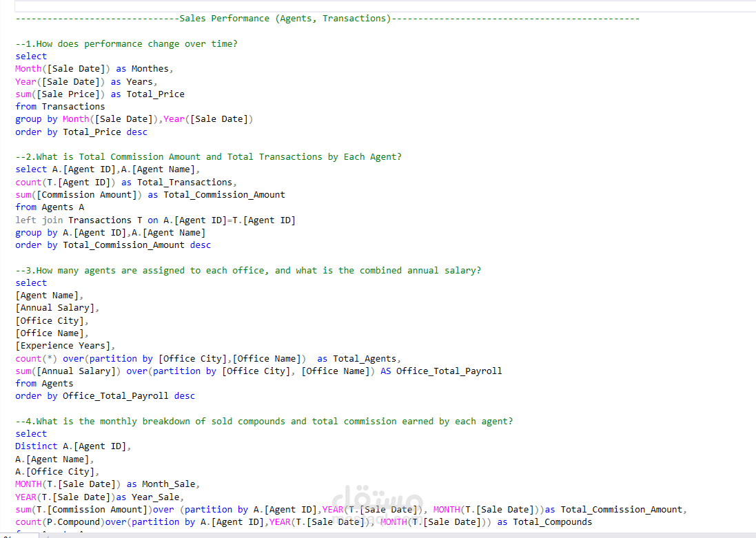Click the 'Office_Total_Payroll' alias after AS
This screenshot has width=756, height=538.
(x=449, y=371)
